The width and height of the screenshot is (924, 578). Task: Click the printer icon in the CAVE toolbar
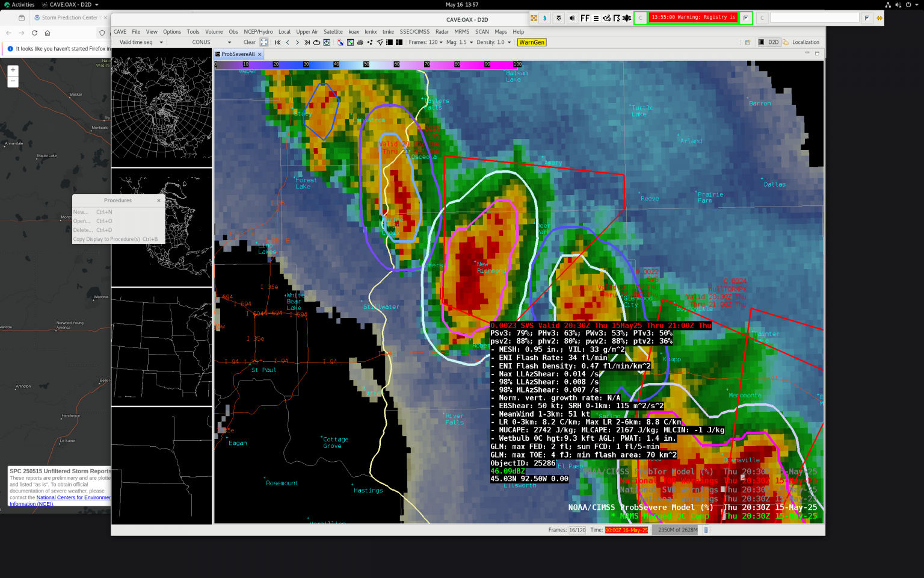click(360, 42)
